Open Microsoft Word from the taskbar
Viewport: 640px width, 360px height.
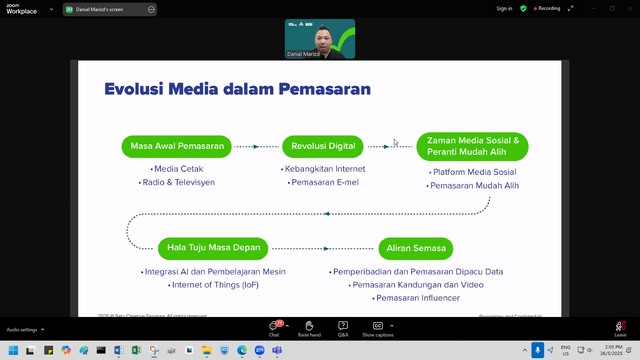119,350
